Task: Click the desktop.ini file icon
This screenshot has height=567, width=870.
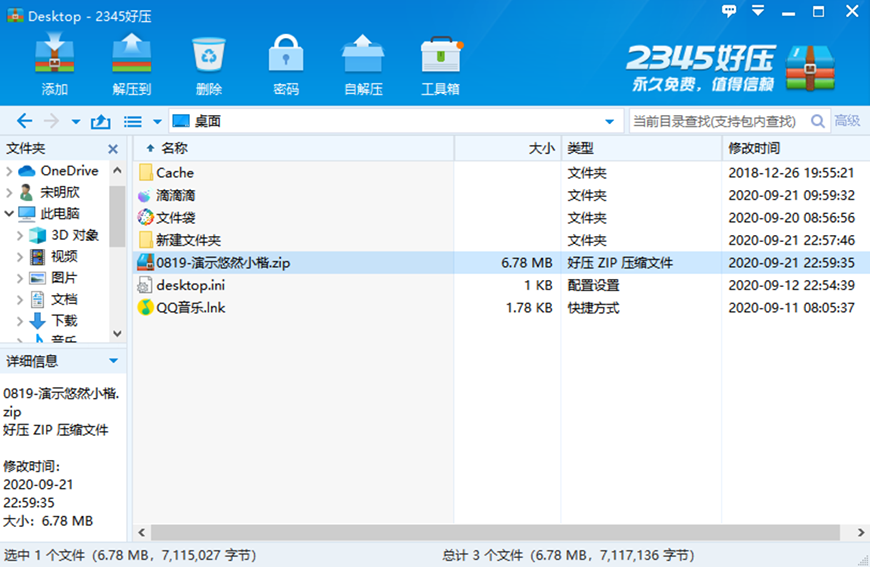Action: pos(145,285)
